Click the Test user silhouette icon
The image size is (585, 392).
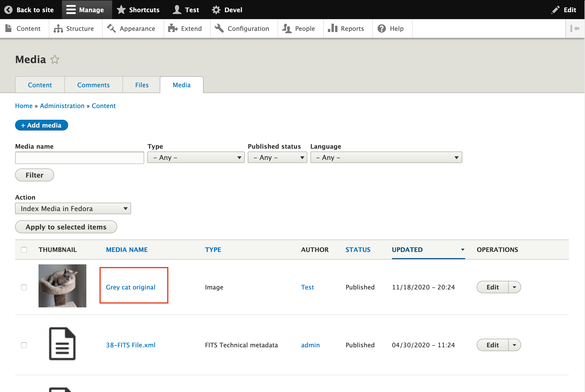pyautogui.click(x=177, y=10)
